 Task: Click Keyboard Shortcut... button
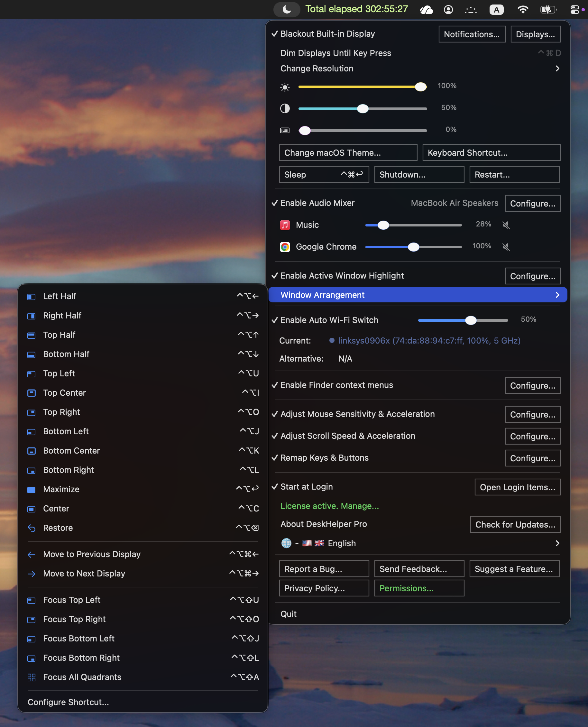tap(491, 153)
